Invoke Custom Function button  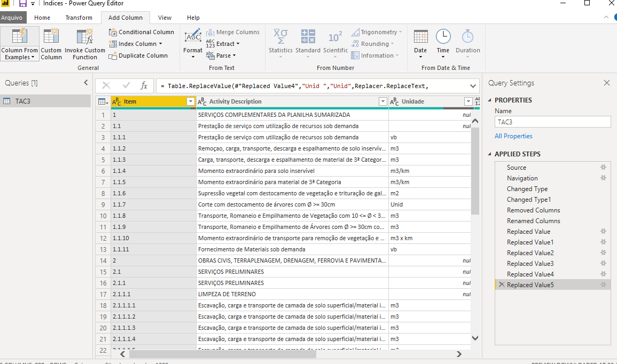[84, 44]
